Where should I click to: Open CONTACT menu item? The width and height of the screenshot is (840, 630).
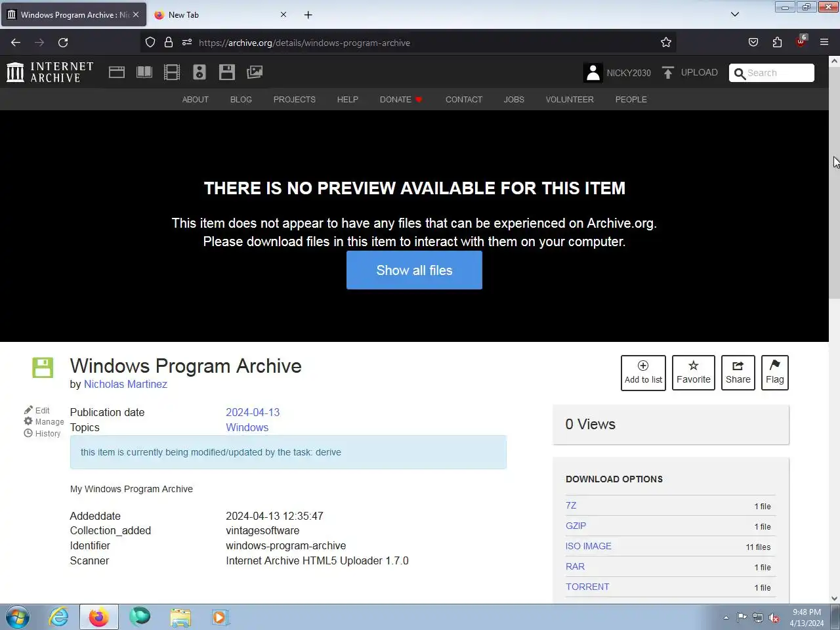click(464, 100)
